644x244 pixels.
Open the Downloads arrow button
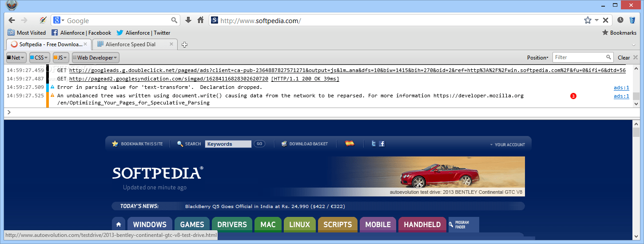(x=188, y=20)
